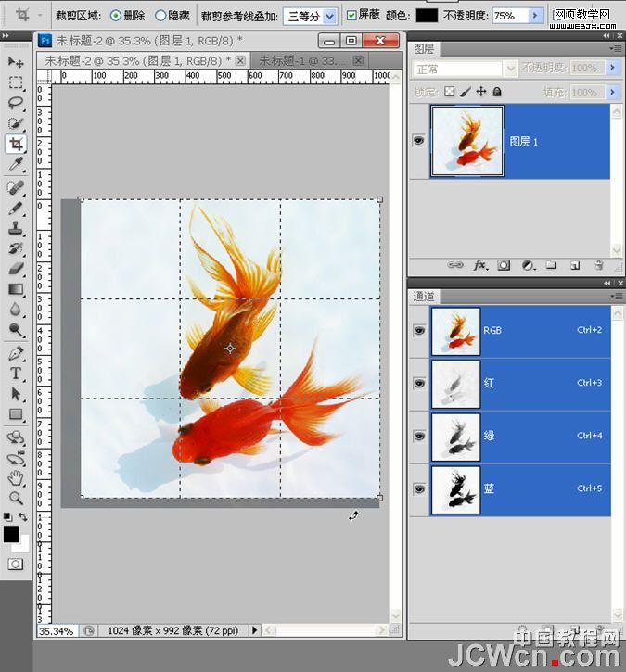Select the Lasso tool
Viewport: 626px width, 672px height.
(x=16, y=103)
